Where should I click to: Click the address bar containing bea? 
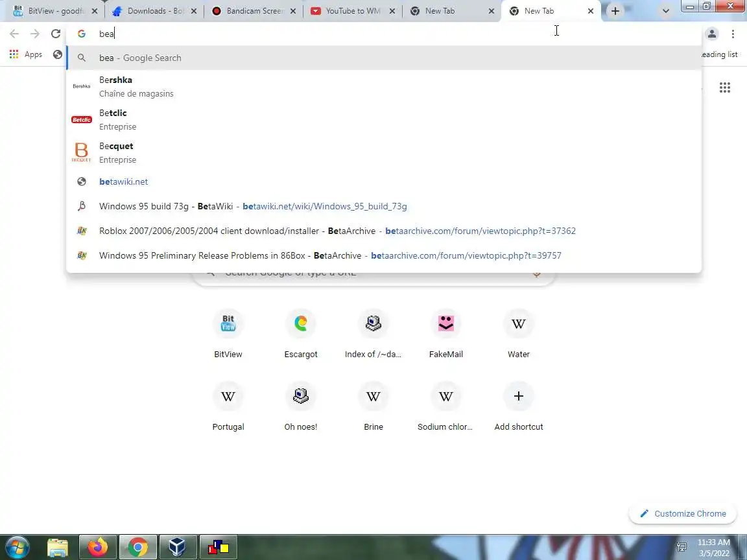pyautogui.click(x=383, y=33)
